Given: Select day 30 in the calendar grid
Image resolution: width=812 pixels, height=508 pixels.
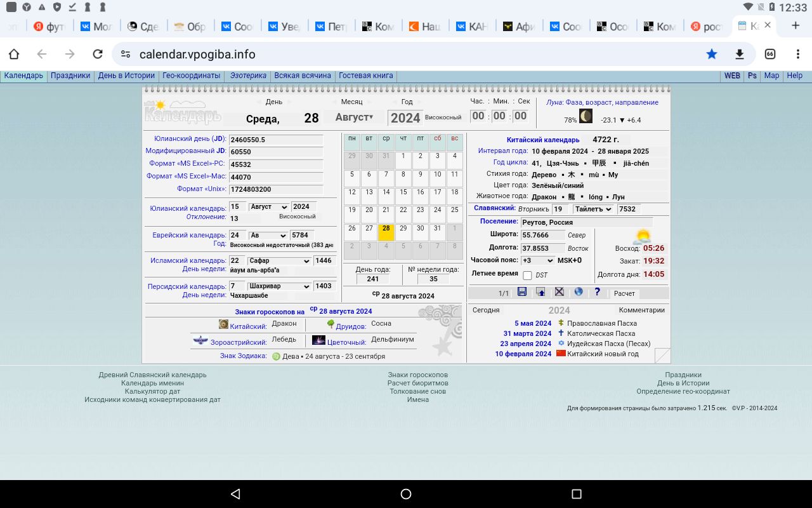Looking at the screenshot, I should pyautogui.click(x=420, y=229).
